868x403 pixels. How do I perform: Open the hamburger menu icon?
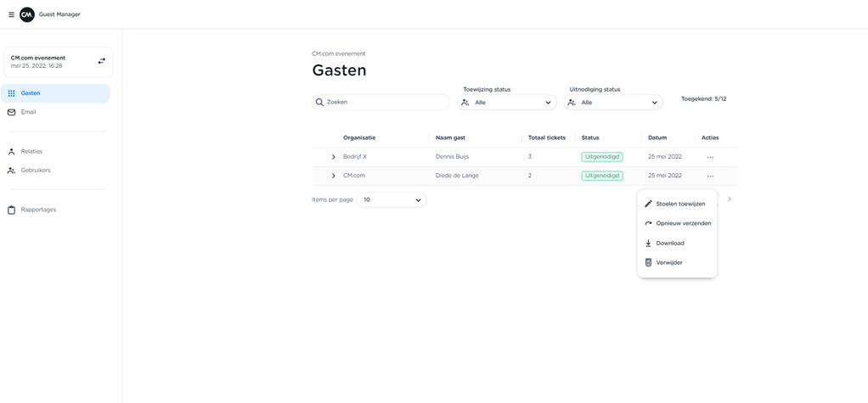pos(11,14)
